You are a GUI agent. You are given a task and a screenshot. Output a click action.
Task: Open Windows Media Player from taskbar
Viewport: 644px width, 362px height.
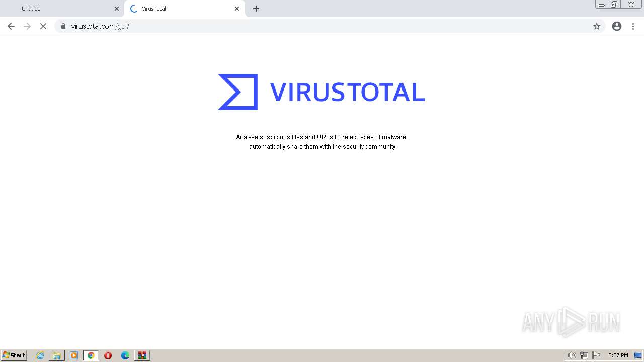74,355
